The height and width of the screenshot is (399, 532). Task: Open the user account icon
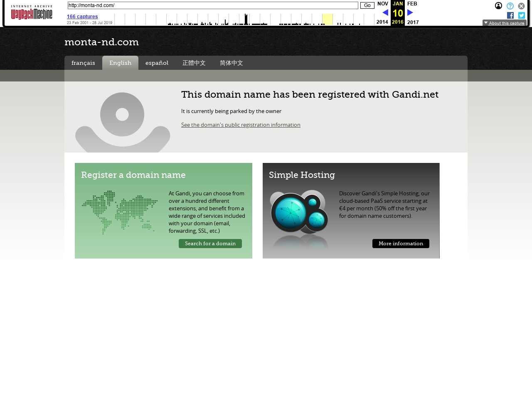(x=498, y=6)
